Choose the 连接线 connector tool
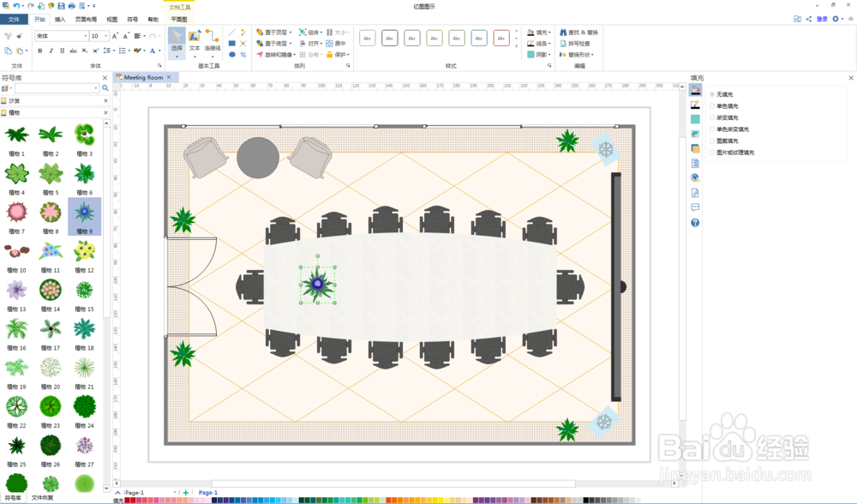Image resolution: width=857 pixels, height=504 pixels. 212,41
